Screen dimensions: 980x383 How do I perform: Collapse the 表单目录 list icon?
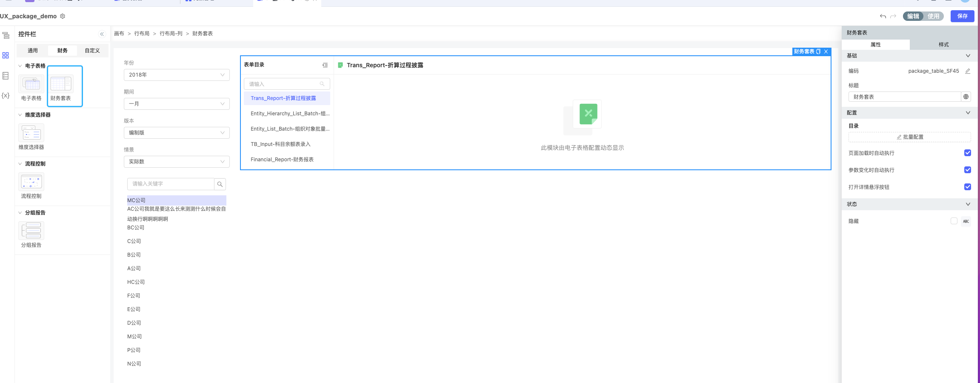325,65
